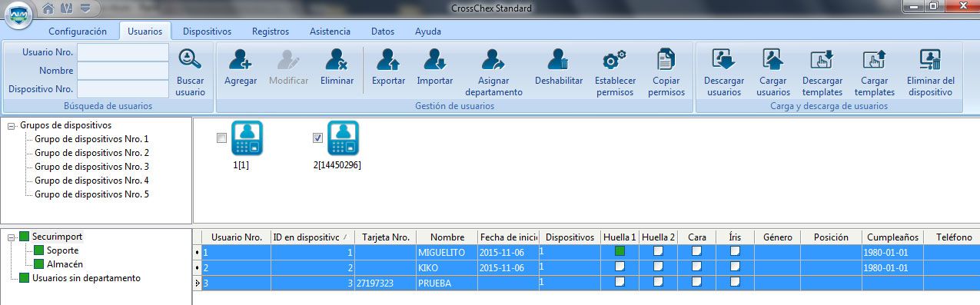
Task: Click in the Nombre search field
Action: pos(122,71)
